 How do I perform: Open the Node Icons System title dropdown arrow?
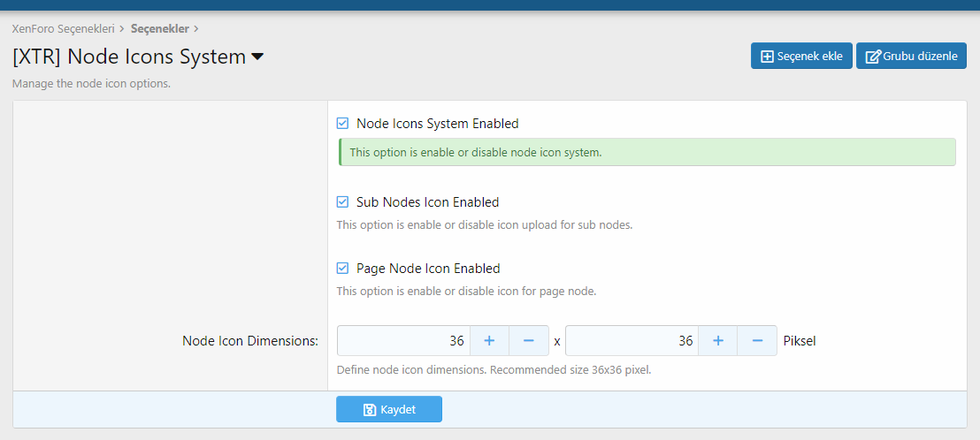pos(257,57)
